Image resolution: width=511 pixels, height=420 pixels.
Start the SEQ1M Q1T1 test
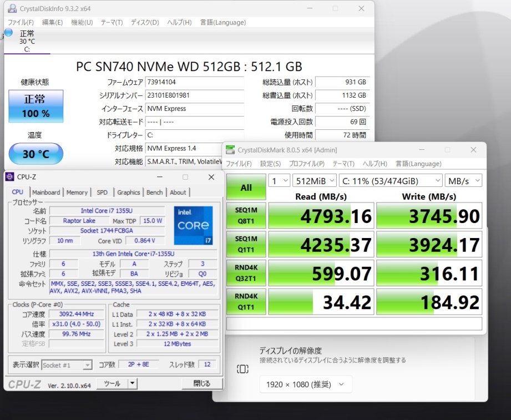[246, 244]
